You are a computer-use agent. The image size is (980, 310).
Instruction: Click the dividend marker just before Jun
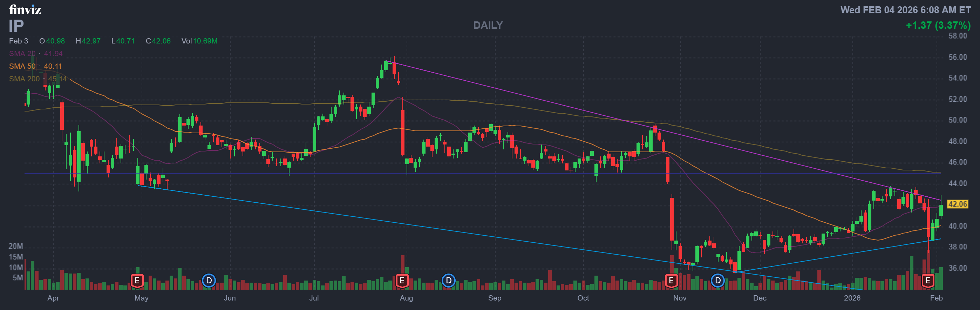209,281
